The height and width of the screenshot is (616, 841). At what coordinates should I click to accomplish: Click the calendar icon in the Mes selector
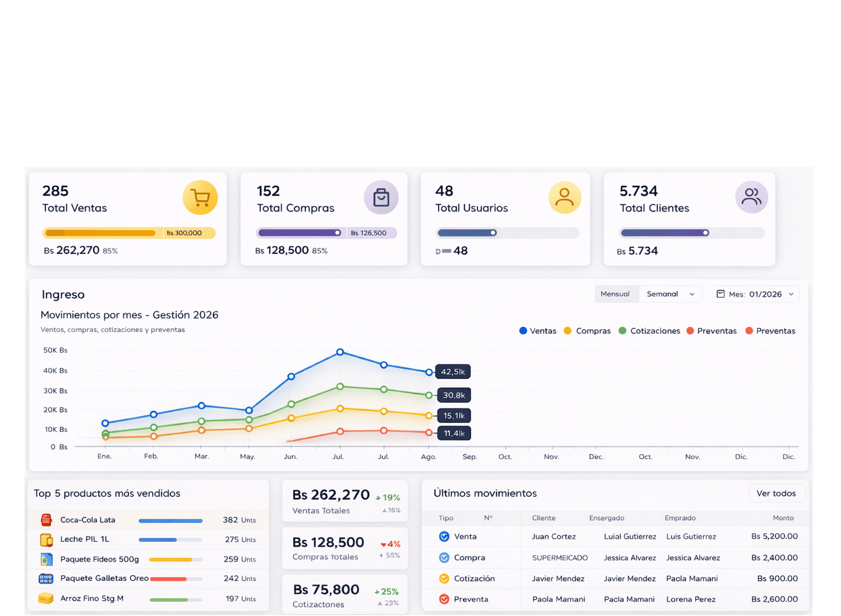721,294
